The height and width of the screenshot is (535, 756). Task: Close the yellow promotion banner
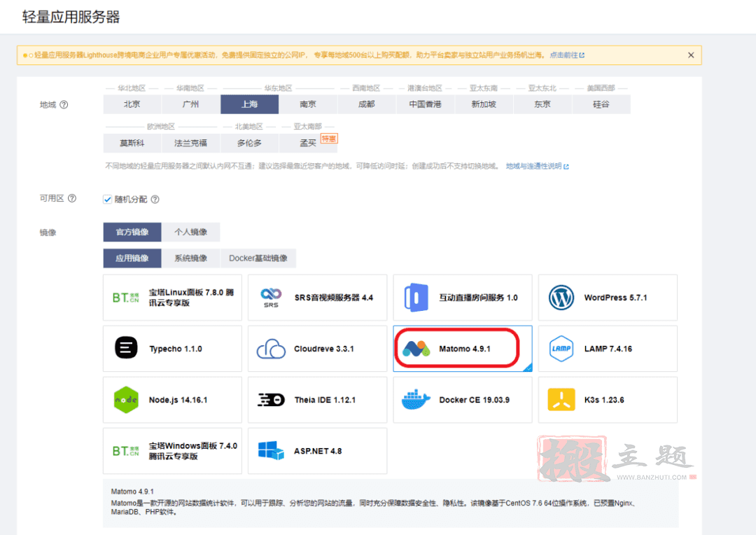tap(691, 55)
